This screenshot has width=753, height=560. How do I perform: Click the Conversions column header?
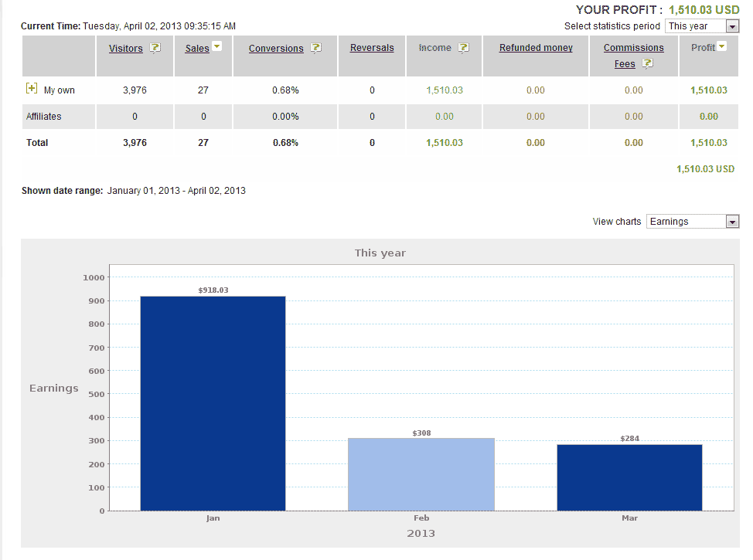[x=276, y=48]
